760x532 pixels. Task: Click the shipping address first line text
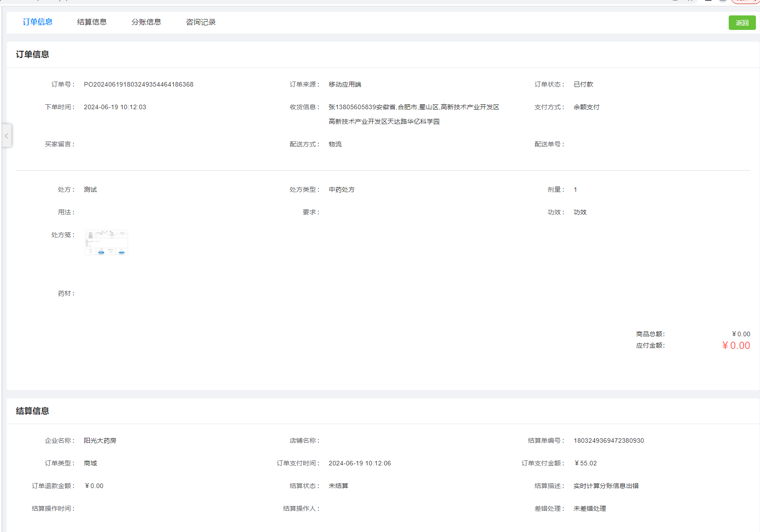click(414, 107)
